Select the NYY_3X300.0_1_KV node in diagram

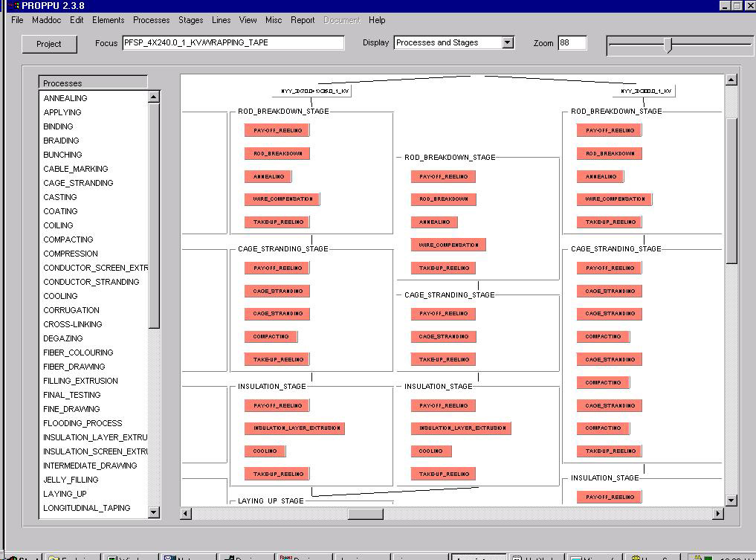pyautogui.click(x=647, y=91)
